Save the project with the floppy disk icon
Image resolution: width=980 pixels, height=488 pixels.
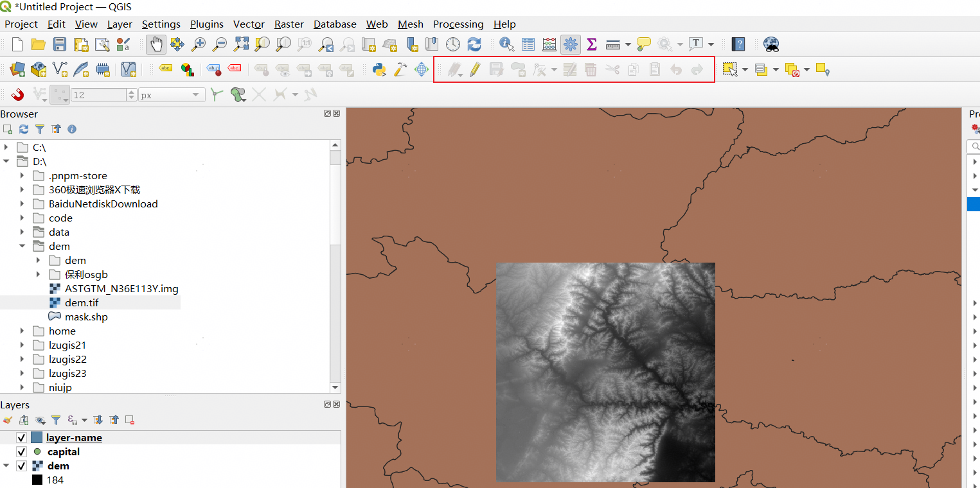tap(60, 44)
